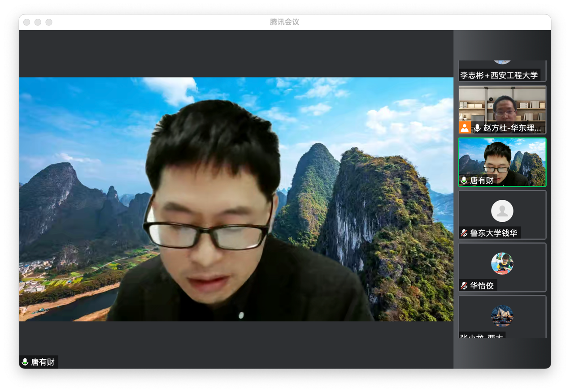
Task: Select the 李志彬+西安工程大学 participant tile
Action: click(x=502, y=71)
